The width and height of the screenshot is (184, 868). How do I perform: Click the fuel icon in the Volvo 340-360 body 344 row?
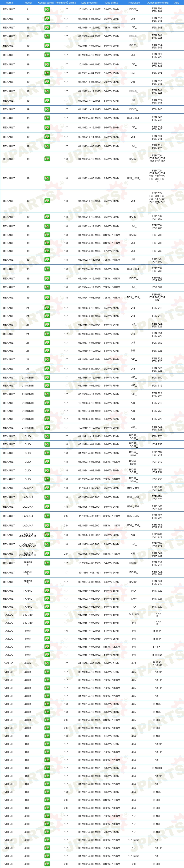pos(47,623)
